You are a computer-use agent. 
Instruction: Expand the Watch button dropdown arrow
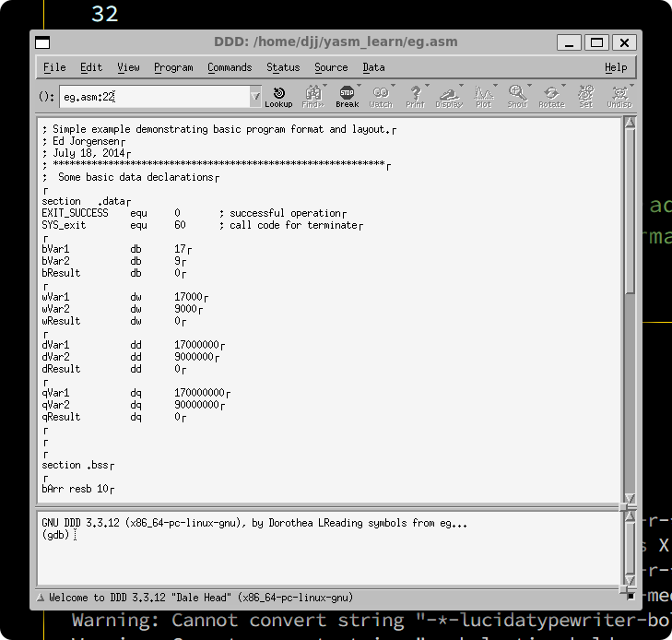click(x=393, y=86)
